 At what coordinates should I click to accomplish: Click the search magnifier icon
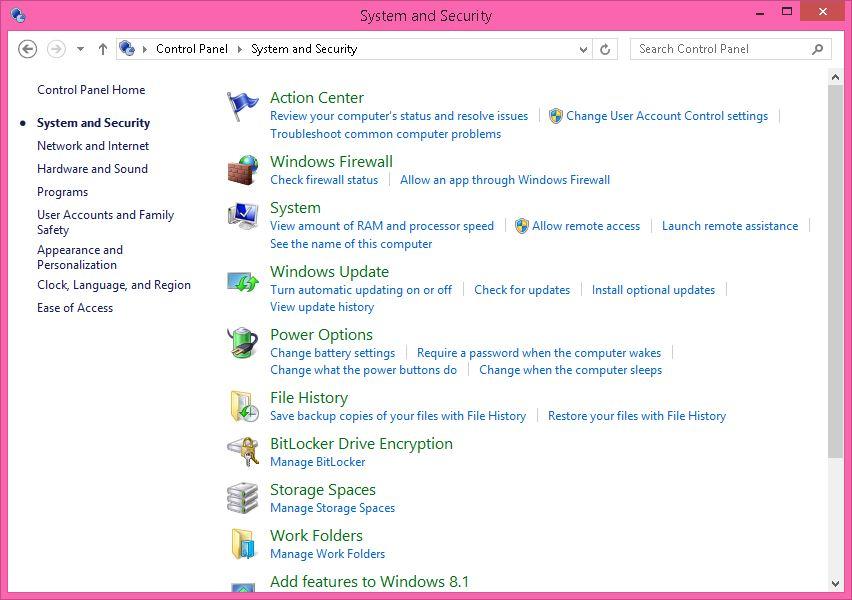(x=817, y=49)
